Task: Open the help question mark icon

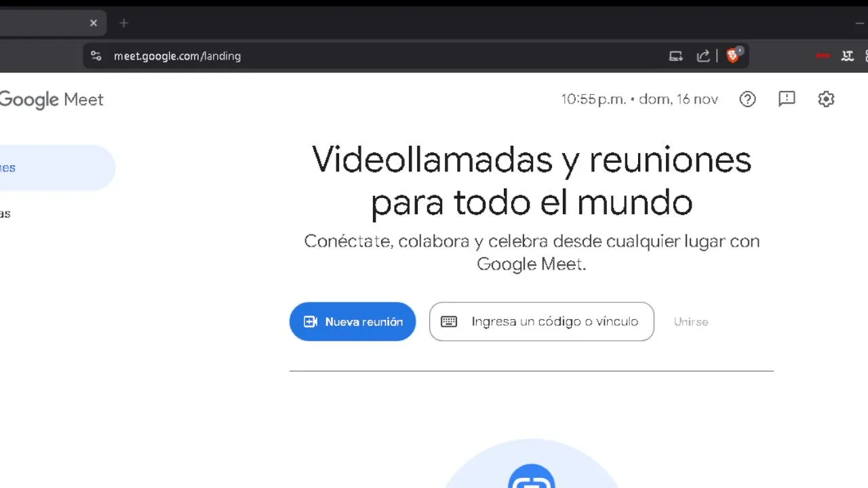Action: 747,99
